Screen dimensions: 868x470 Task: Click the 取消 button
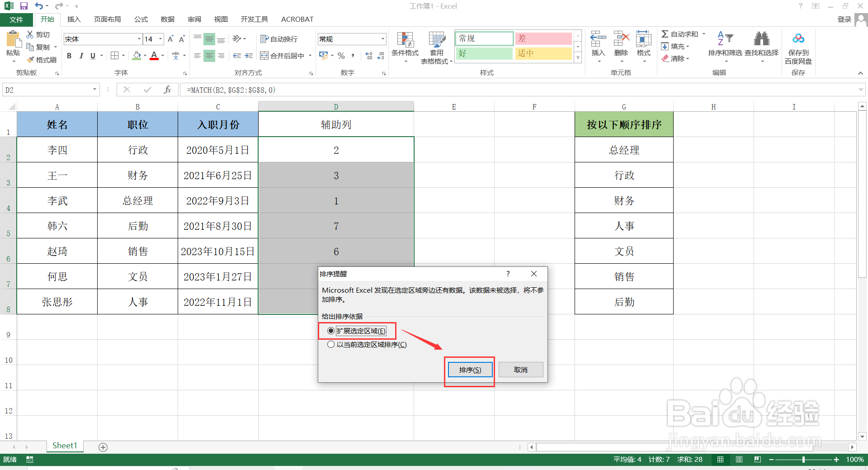(520, 370)
